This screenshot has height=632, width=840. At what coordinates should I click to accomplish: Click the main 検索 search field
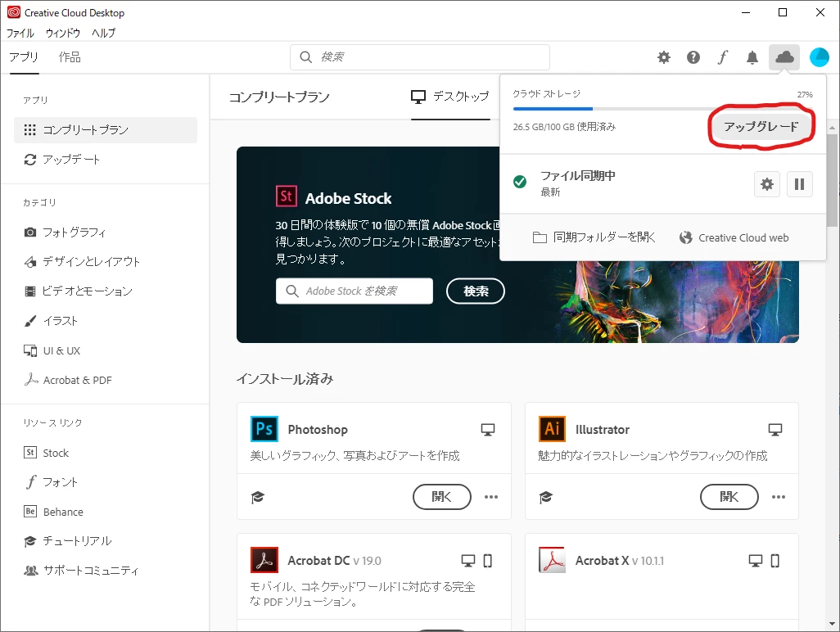pos(420,56)
